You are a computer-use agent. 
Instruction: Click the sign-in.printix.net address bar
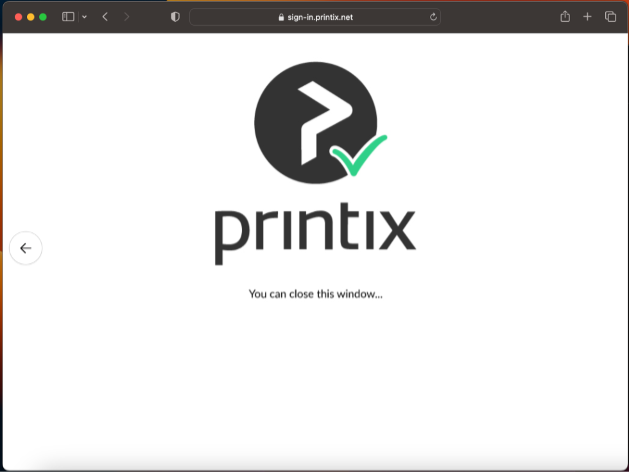315,17
